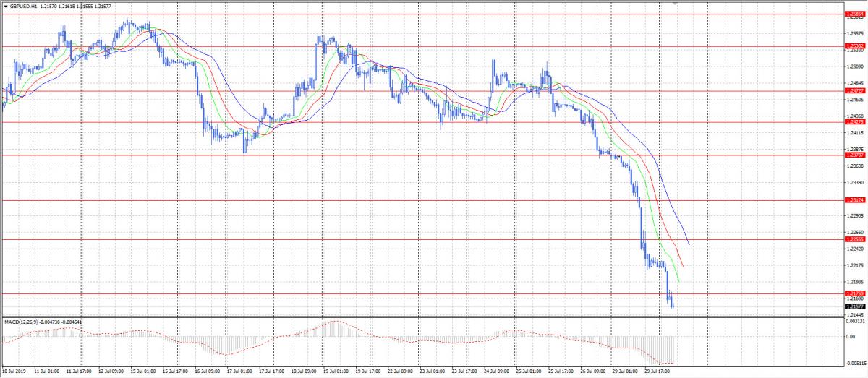The image size is (868, 378).
Task: Click the 1.22175 value on the price scale
Action: pyautogui.click(x=855, y=266)
